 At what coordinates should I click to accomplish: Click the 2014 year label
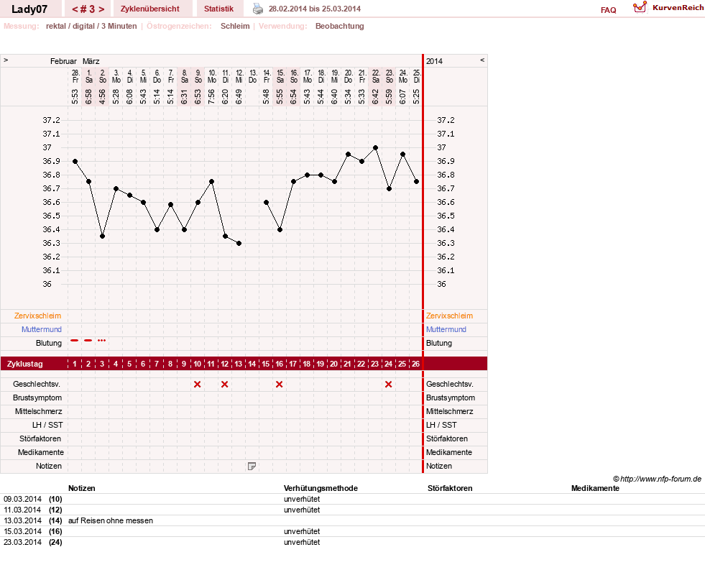tap(434, 61)
